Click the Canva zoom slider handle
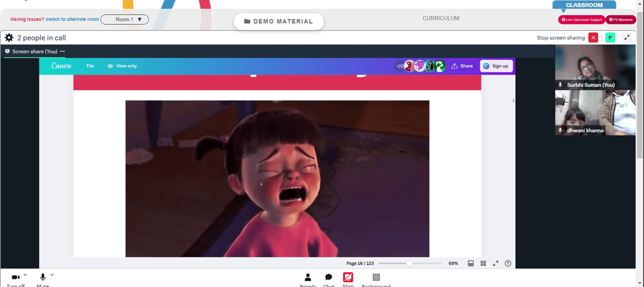The image size is (644, 287). [x=409, y=263]
